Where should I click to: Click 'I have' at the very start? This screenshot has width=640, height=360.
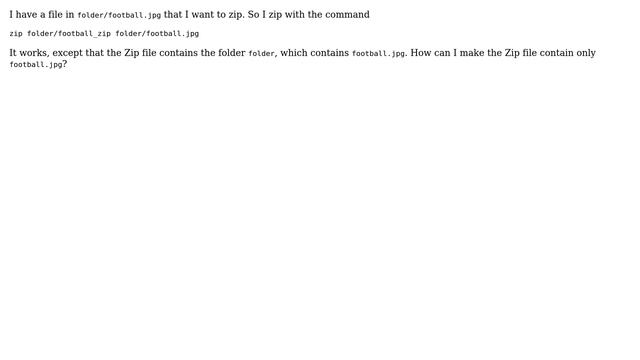point(23,14)
